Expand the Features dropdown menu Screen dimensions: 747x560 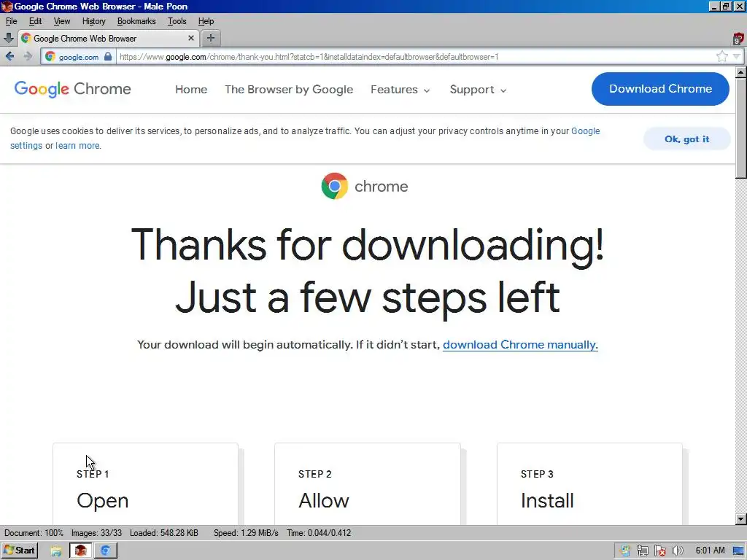[x=400, y=90]
